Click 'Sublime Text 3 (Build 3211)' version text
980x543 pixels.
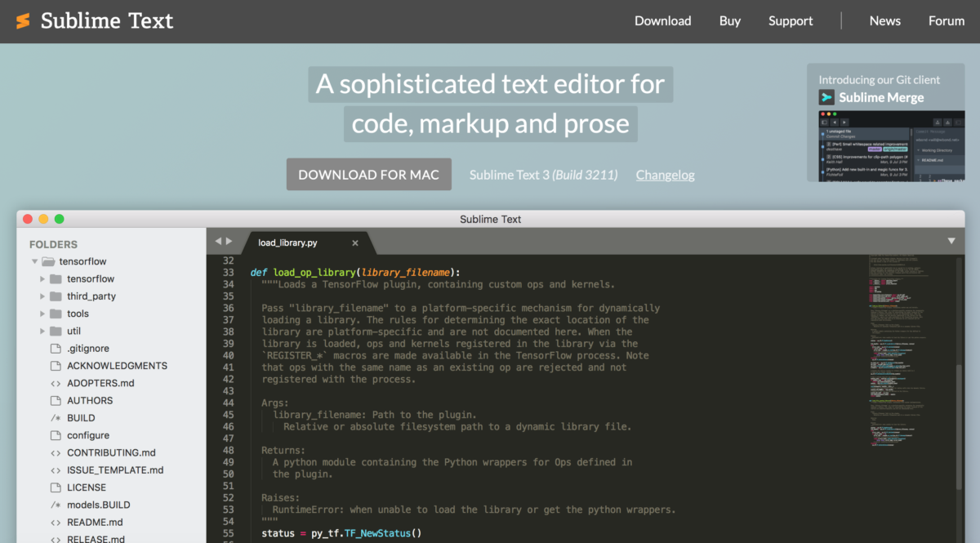coord(544,175)
